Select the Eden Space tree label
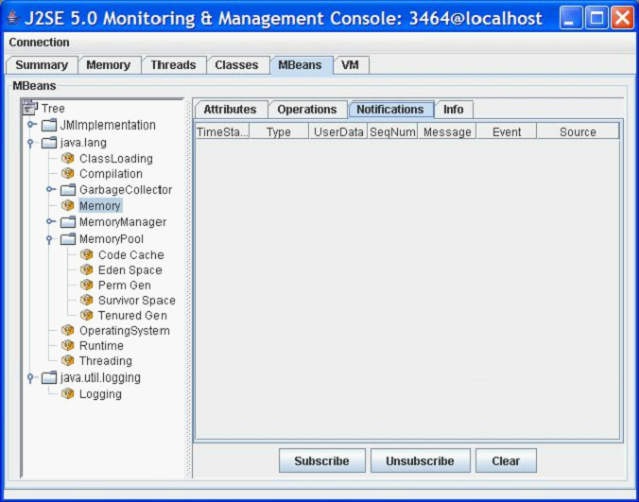Image resolution: width=639 pixels, height=502 pixels. pos(130,270)
